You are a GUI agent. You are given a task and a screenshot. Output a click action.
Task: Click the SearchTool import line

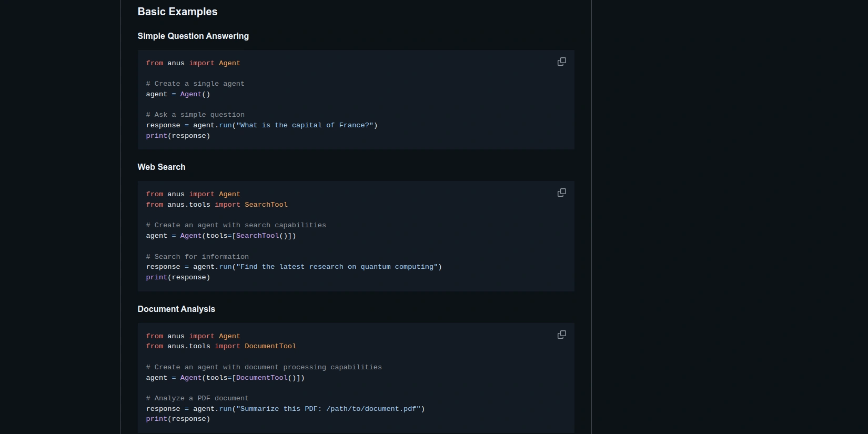(217, 205)
